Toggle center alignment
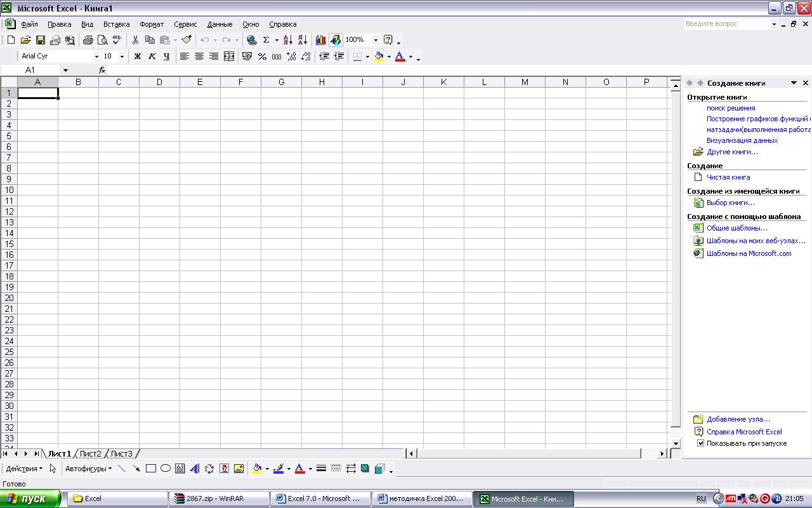 click(199, 57)
